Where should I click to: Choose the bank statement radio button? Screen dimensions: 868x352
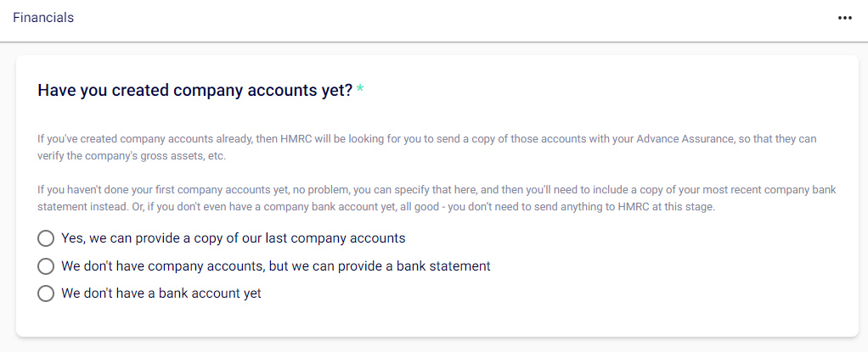pos(47,266)
